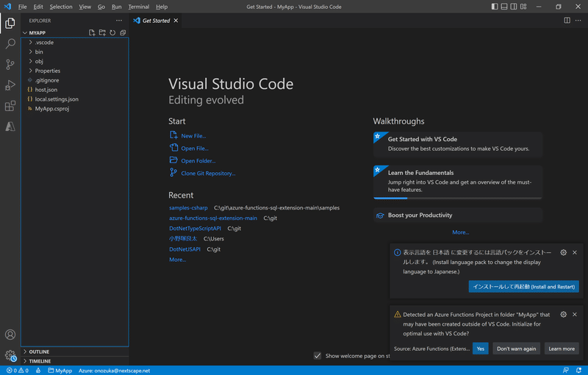This screenshot has width=588, height=375.
Task: Click Clone Git Repository link
Action: point(208,174)
